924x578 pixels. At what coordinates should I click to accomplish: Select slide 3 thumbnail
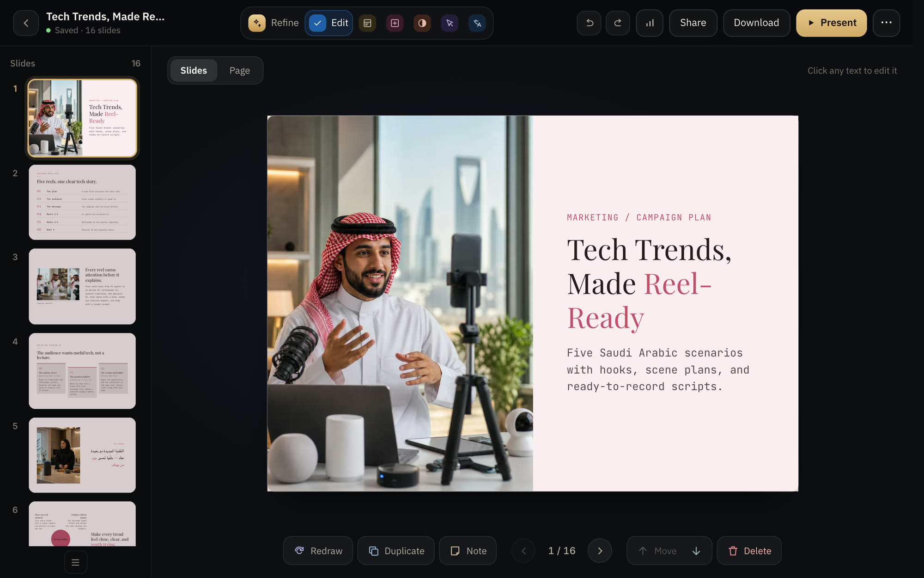82,286
